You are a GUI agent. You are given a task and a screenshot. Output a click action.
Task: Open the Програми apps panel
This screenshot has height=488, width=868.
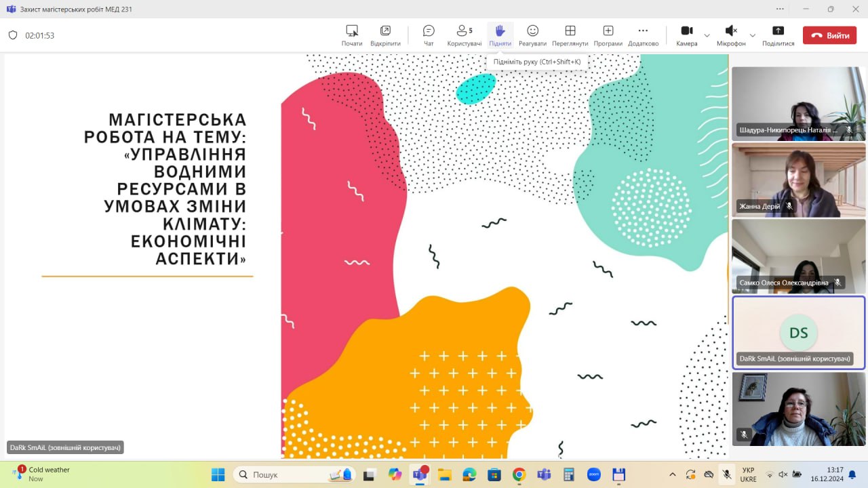pyautogui.click(x=608, y=35)
